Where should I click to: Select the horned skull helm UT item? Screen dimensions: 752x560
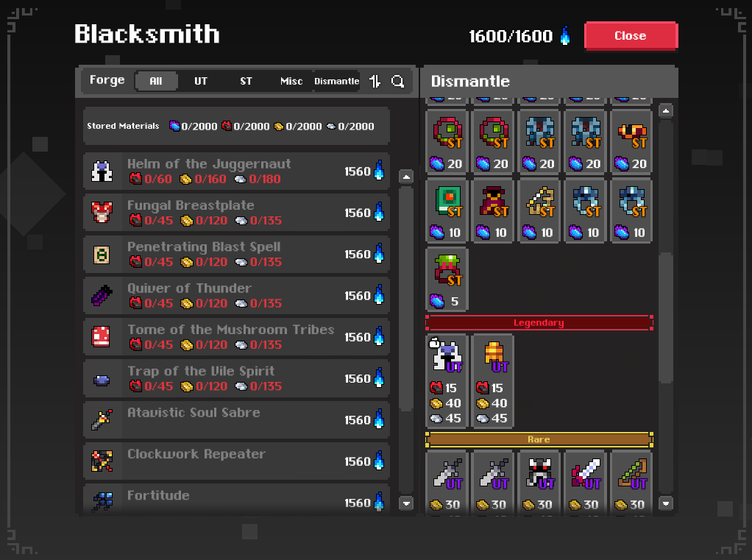pos(539,482)
